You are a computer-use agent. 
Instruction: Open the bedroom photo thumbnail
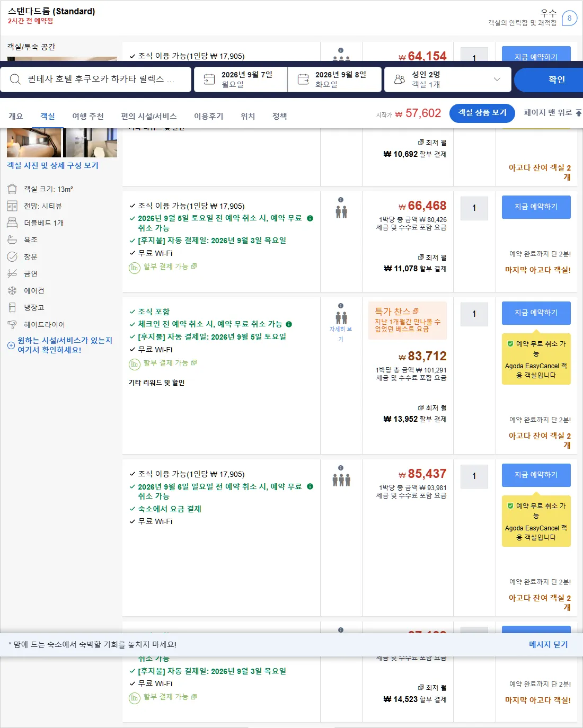(34, 143)
